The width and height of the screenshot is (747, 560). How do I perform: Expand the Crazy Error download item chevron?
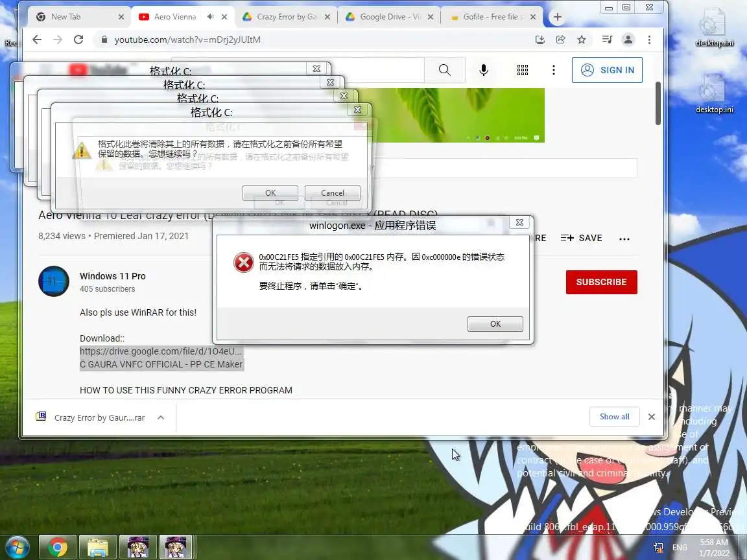[x=161, y=417]
